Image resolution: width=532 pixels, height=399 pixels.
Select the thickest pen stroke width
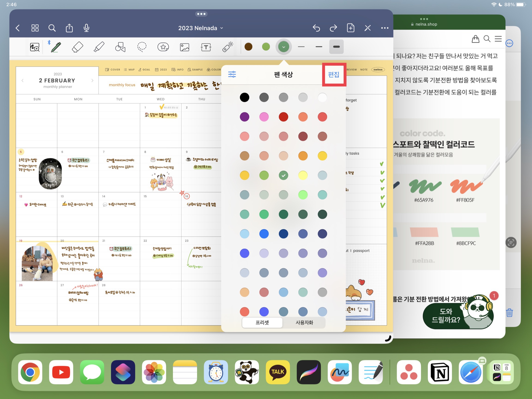point(336,47)
